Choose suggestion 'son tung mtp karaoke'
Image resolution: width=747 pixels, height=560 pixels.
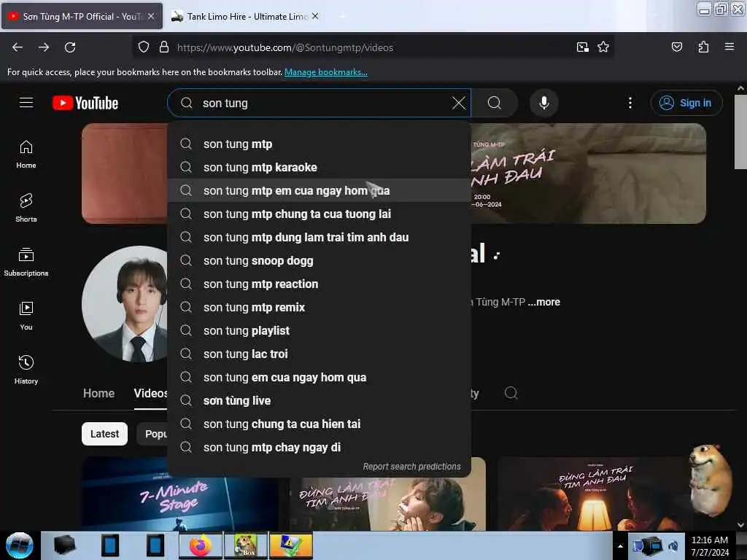click(320, 167)
